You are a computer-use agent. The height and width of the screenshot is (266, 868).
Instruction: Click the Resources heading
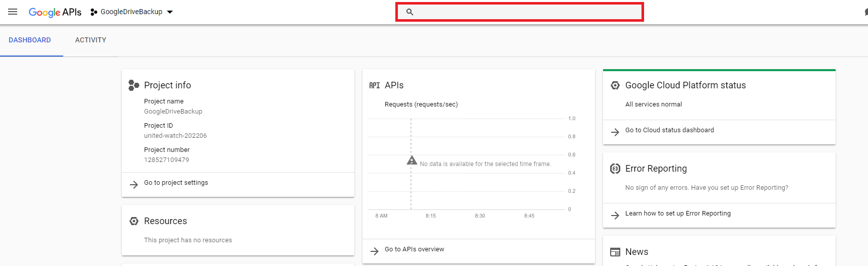165,221
